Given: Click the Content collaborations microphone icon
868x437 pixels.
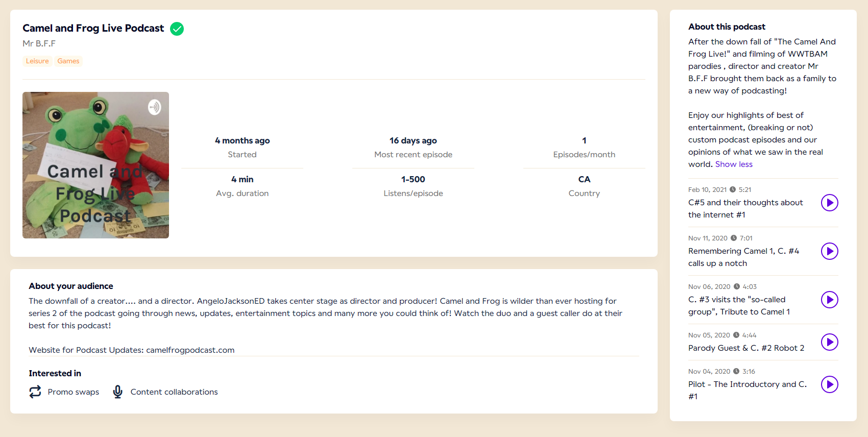Looking at the screenshot, I should pos(118,392).
